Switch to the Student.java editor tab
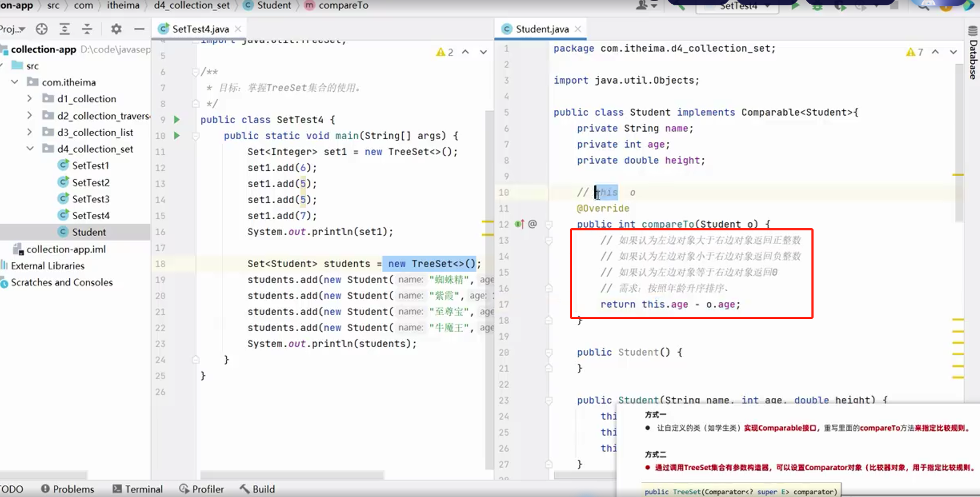 click(x=542, y=29)
